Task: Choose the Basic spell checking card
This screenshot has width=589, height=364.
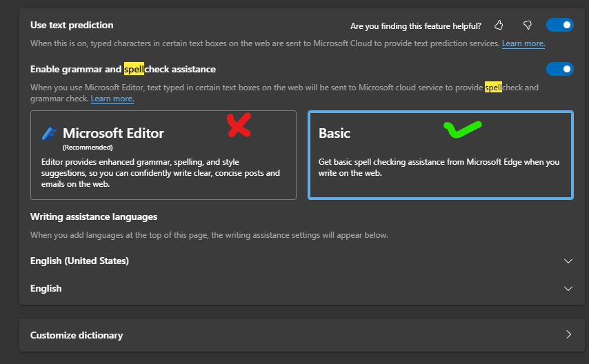Action: pos(440,155)
